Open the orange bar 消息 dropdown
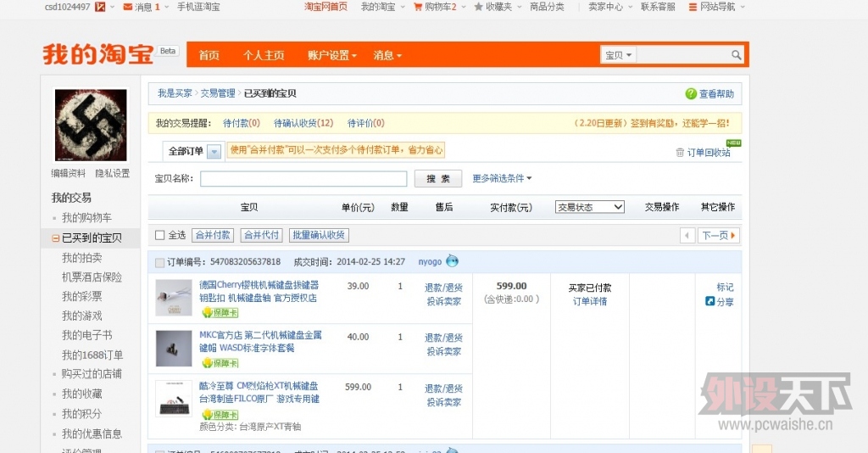The width and height of the screenshot is (868, 453). tap(387, 55)
